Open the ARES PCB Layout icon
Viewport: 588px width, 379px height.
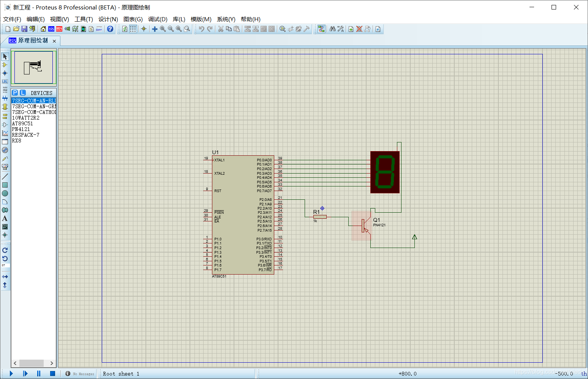59,29
